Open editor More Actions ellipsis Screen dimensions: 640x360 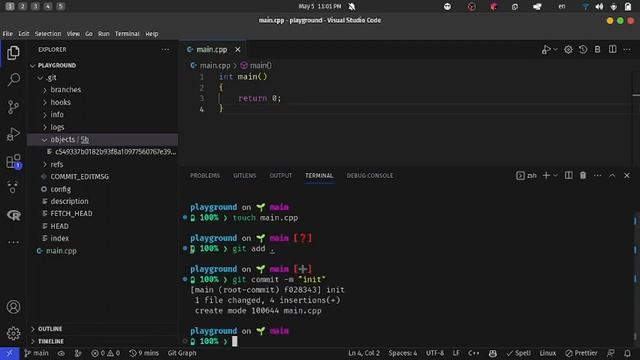[627, 49]
